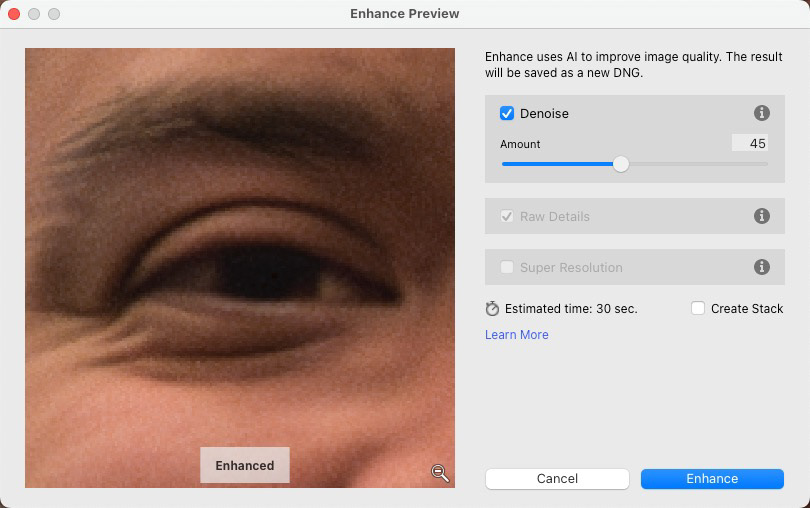Click the Denoise Amount slider handle
The width and height of the screenshot is (810, 508).
click(x=621, y=164)
